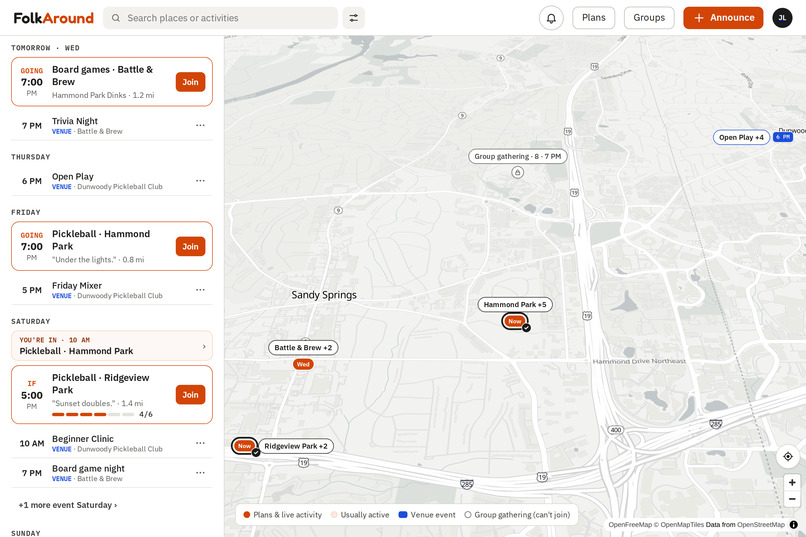Select Ridgeview Park +2 map label
Screen dimensions: 806x537
coord(296,446)
